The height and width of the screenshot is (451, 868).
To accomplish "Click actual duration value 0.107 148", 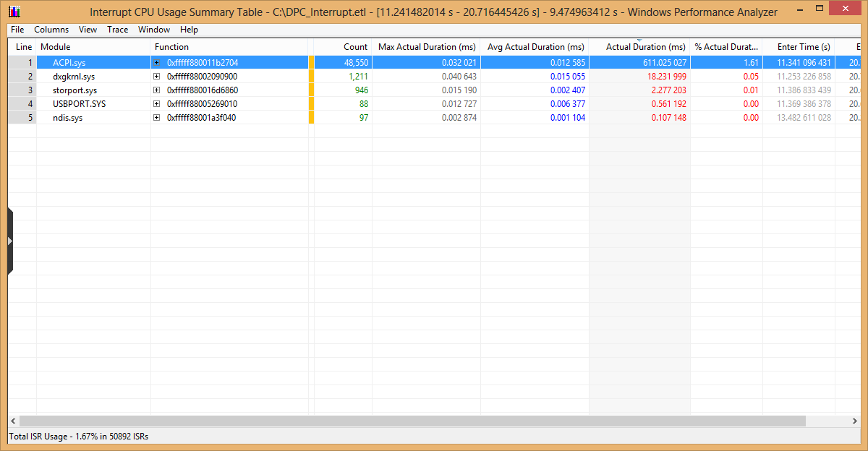I will click(669, 118).
